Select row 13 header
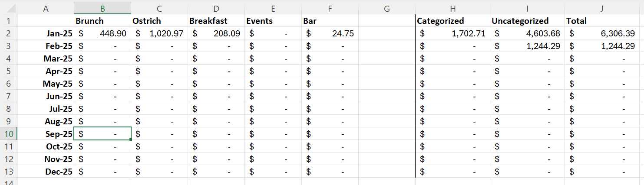The image size is (644, 185). tap(8, 172)
